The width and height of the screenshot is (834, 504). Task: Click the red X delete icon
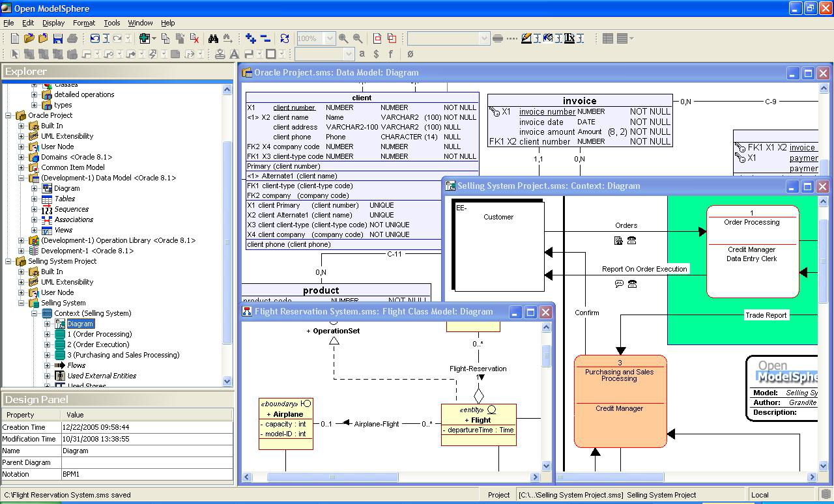(x=194, y=39)
